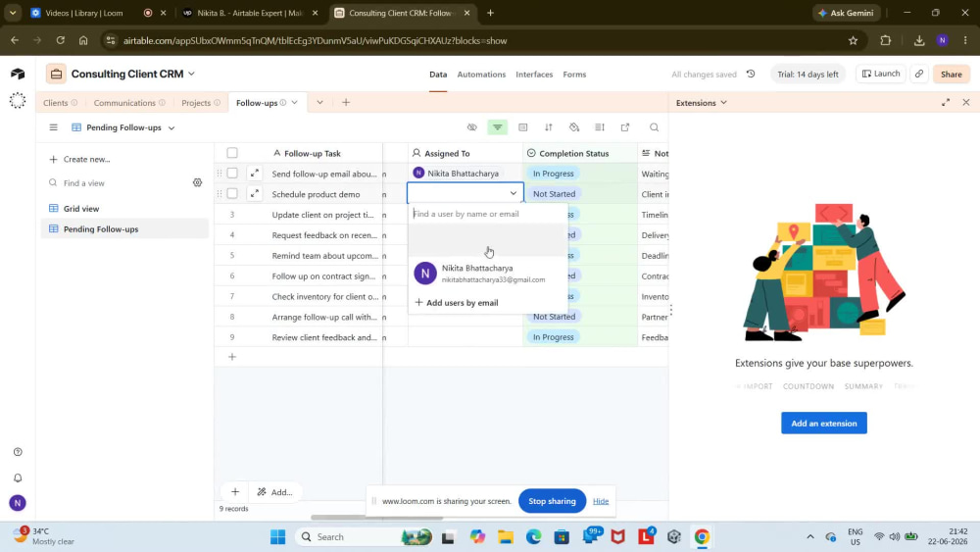Click the Hide link in sharing bar
This screenshot has width=980, height=552.
point(601,501)
